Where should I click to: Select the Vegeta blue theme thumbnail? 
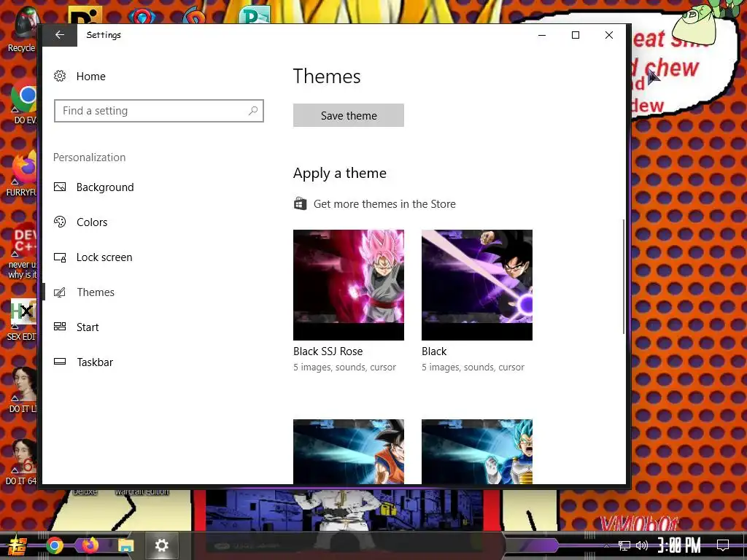477,451
